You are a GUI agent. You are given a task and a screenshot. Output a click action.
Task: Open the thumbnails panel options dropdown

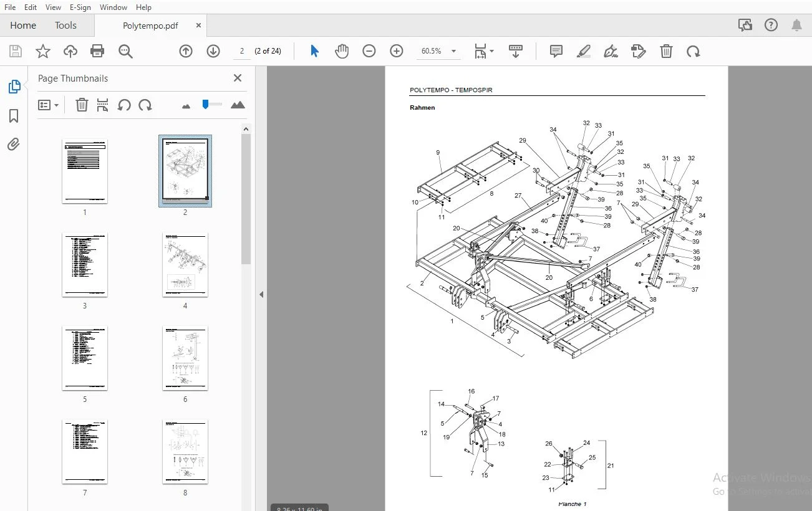click(x=48, y=105)
